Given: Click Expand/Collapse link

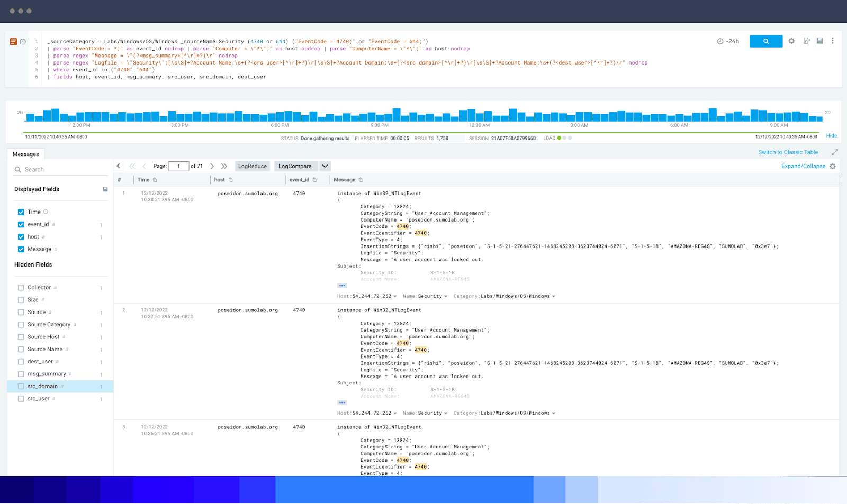Looking at the screenshot, I should pos(803,166).
